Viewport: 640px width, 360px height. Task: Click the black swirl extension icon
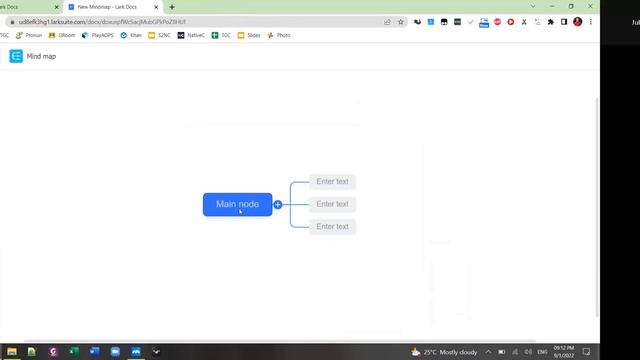417,22
